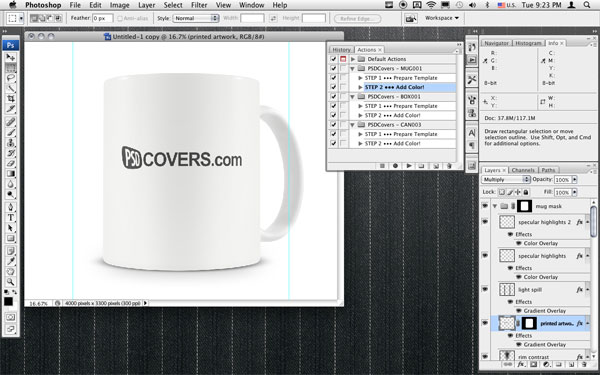Select the Pen tool
Image resolution: width=600 pixels, height=375 pixels.
click(x=10, y=207)
